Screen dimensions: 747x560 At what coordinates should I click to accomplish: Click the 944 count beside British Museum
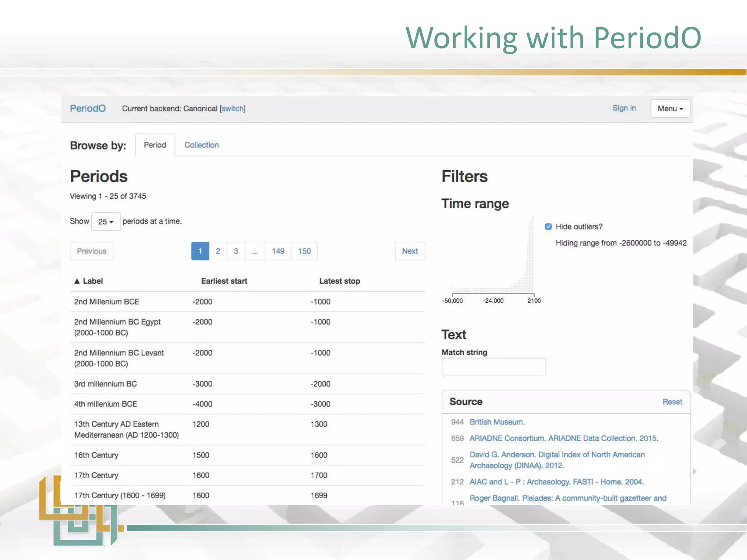click(x=457, y=422)
